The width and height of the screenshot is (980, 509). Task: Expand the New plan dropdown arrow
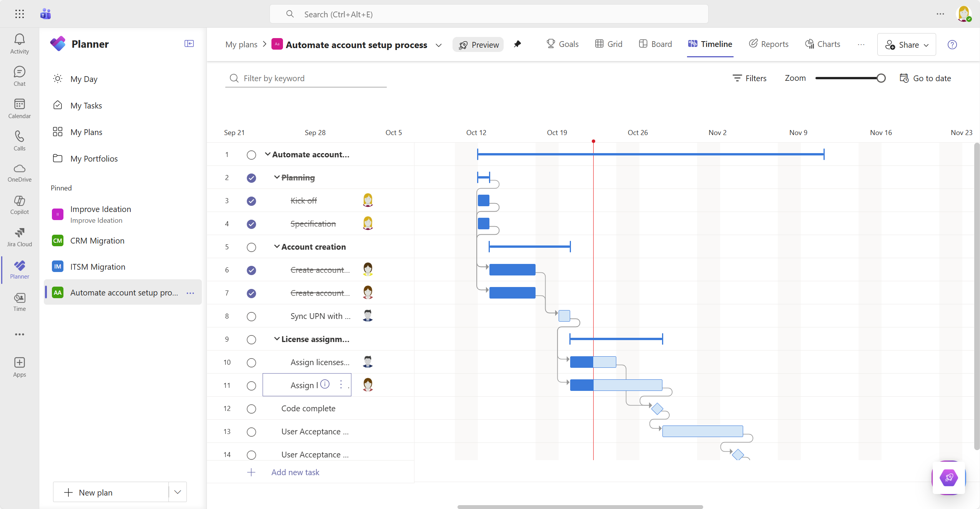tap(177, 492)
